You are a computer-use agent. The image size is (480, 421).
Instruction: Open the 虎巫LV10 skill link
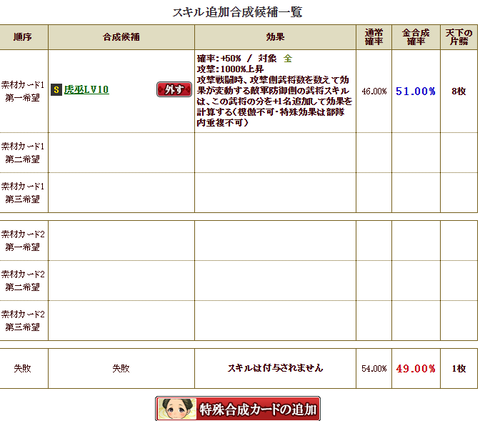pyautogui.click(x=86, y=90)
